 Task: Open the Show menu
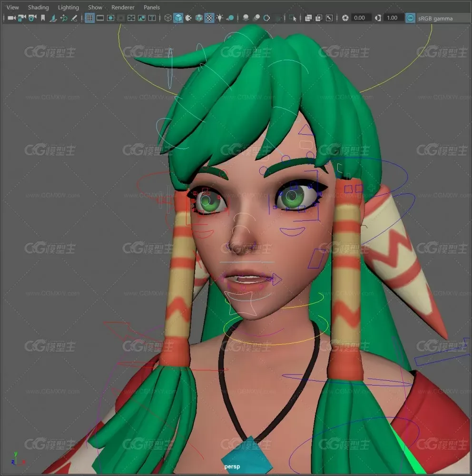coord(95,7)
